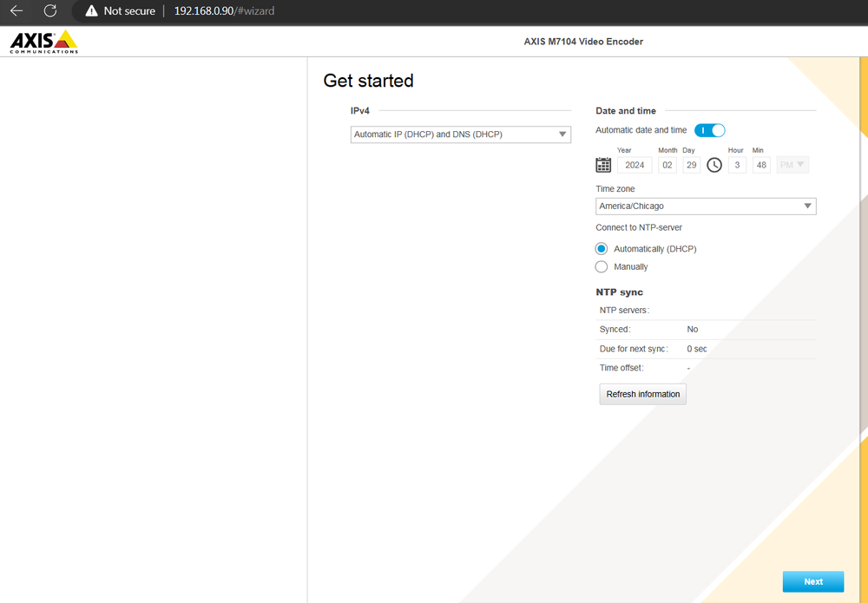Click Next to continue the wizard
The width and height of the screenshot is (868, 603).
point(812,581)
